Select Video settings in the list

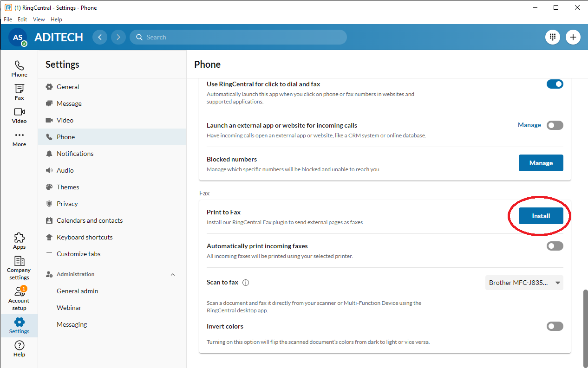pos(112,120)
